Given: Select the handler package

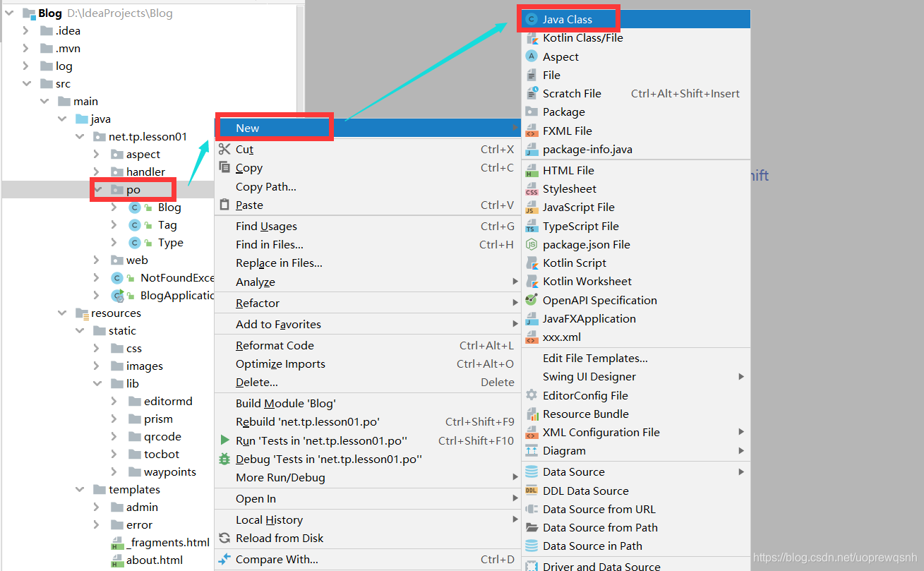Looking at the screenshot, I should tap(145, 172).
